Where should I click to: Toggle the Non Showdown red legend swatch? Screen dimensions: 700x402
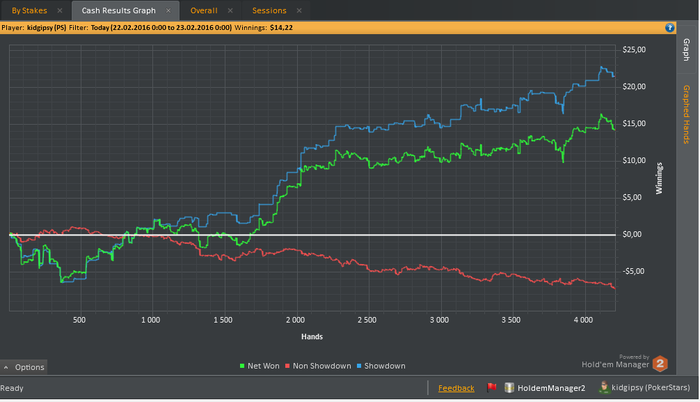point(288,366)
